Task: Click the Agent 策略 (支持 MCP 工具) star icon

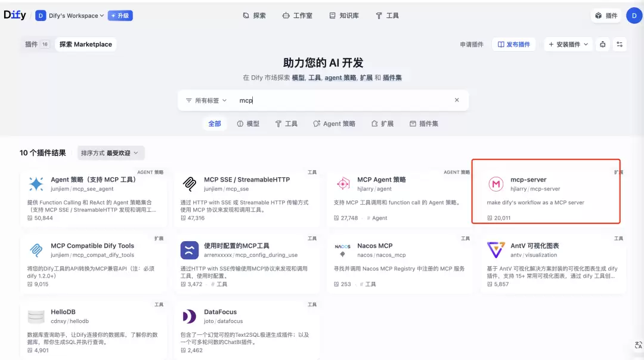Action: click(x=36, y=183)
